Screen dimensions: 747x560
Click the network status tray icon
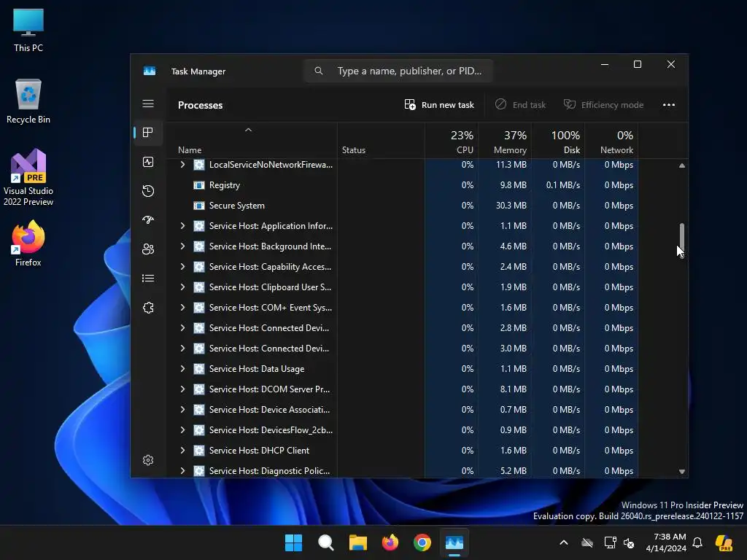[610, 542]
